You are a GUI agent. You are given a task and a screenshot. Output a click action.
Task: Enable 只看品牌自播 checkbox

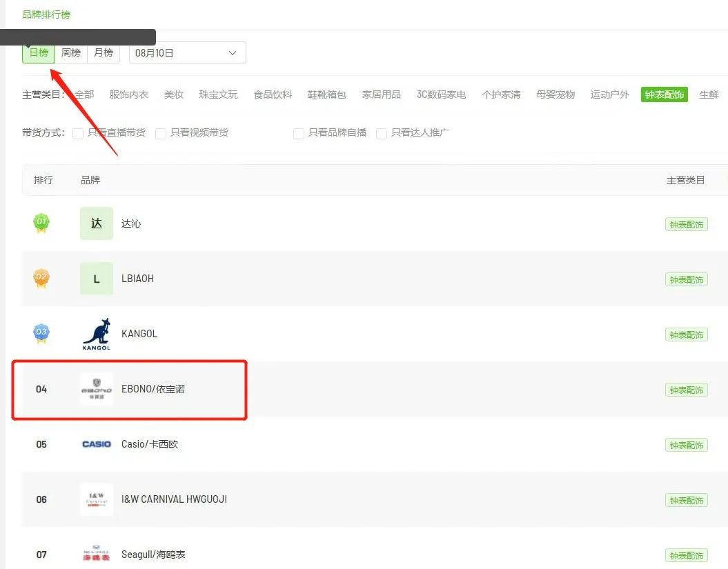click(299, 134)
